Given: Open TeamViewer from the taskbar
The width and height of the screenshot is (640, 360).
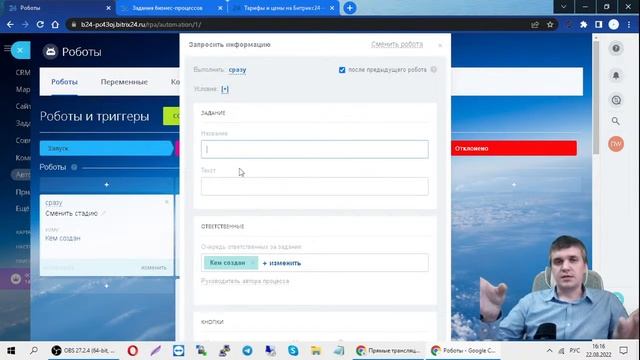Looking at the screenshot, I should (178, 351).
